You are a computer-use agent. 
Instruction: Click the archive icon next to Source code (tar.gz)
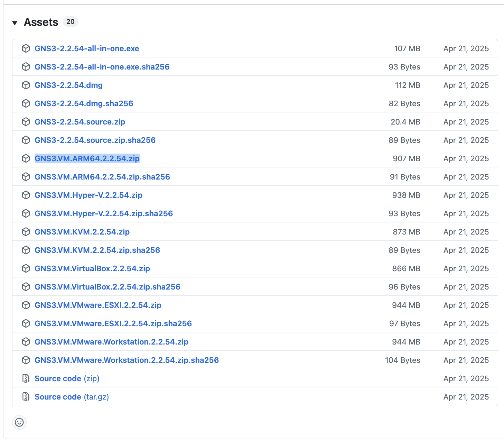(x=26, y=396)
